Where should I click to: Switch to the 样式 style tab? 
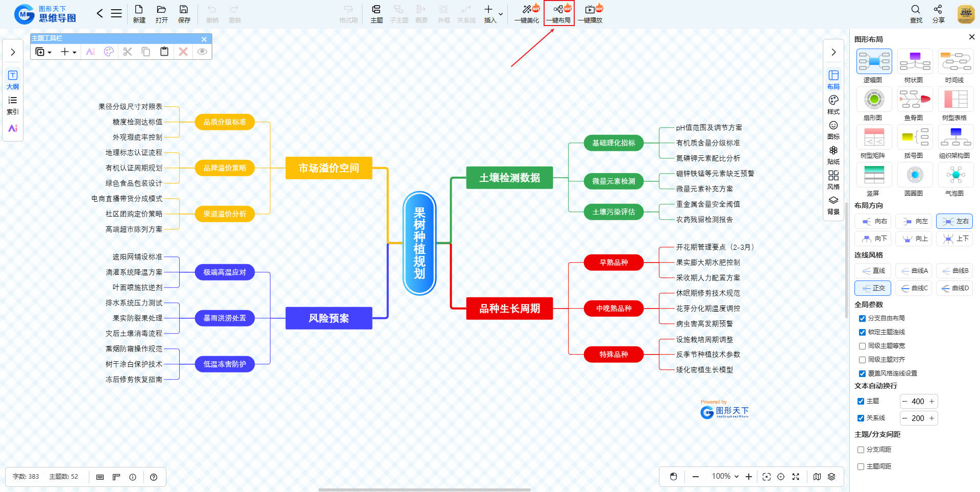[x=833, y=104]
